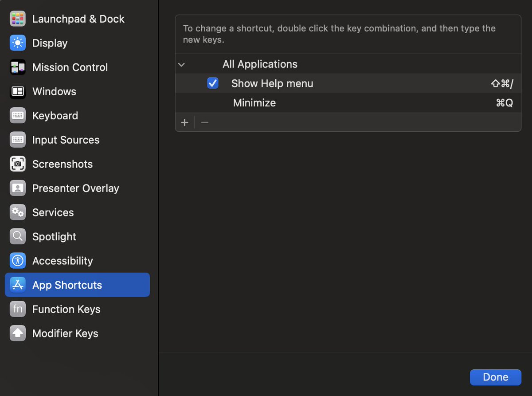Click the Presenter Overlay icon
Viewport: 532px width, 396px height.
18,188
